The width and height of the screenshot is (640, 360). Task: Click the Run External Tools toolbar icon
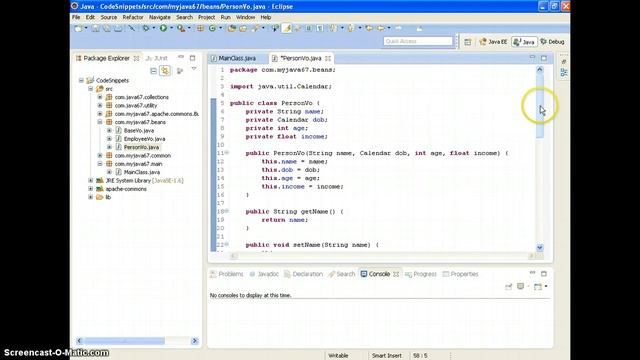[x=181, y=28]
